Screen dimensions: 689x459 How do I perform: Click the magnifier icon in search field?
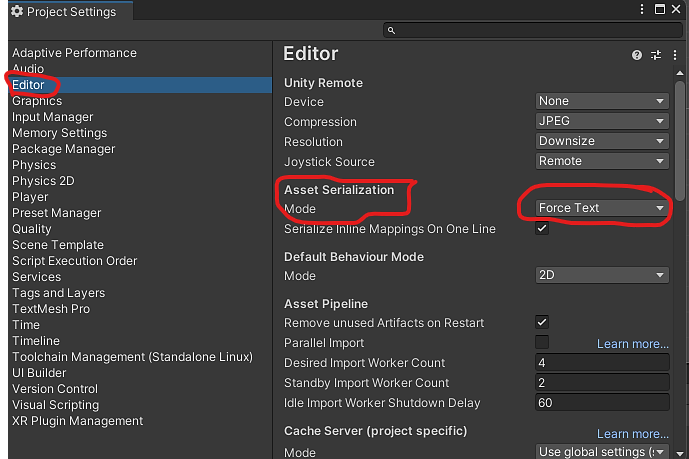coord(394,31)
